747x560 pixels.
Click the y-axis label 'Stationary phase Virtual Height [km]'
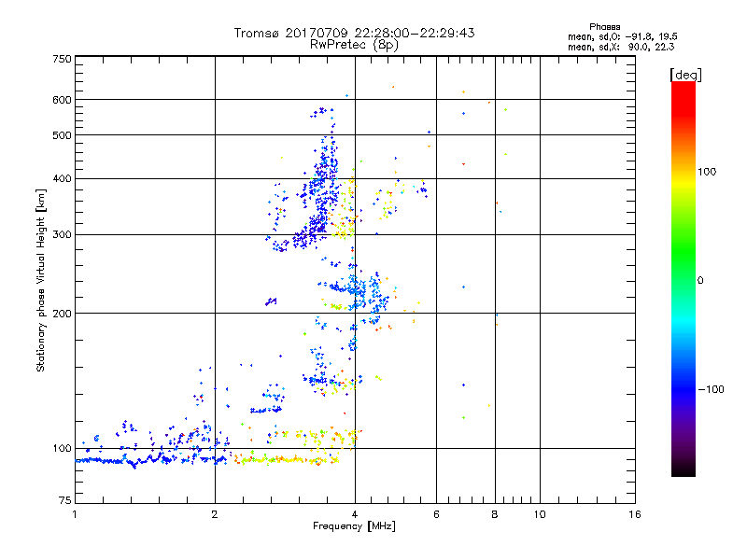coord(41,281)
